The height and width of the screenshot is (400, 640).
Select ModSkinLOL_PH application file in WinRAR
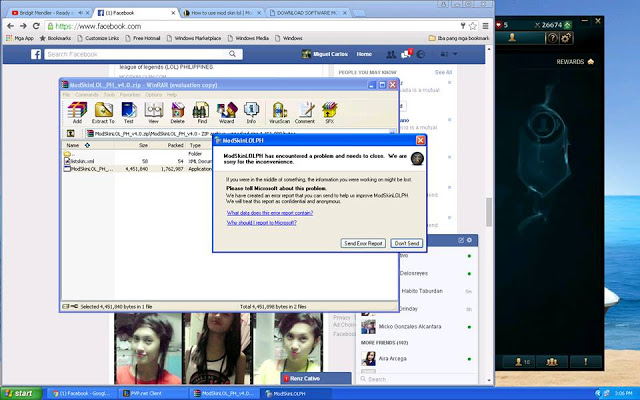(x=89, y=169)
